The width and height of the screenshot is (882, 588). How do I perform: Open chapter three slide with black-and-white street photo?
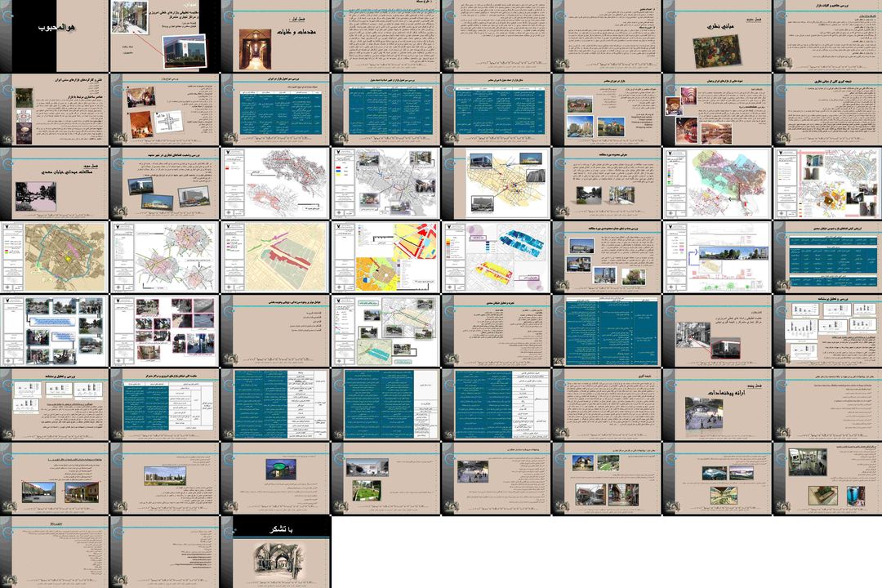tap(55, 184)
